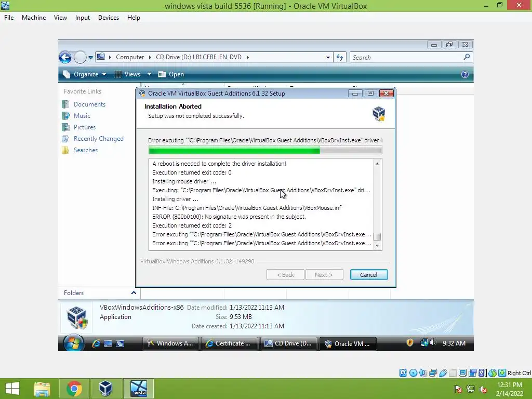Viewport: 532px width, 399px height.
Task: Click Switch between windows icon in quick launch
Action: (x=120, y=343)
